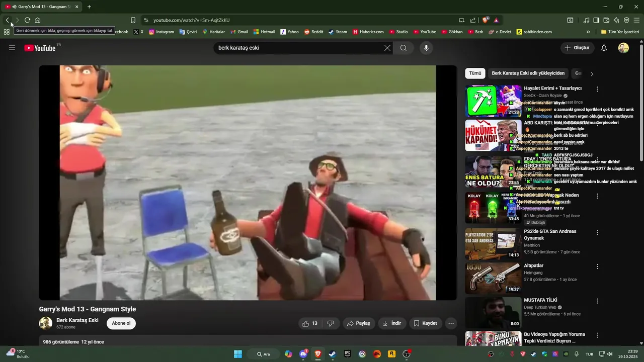This screenshot has height=362, width=644.
Task: Click the İndir download button
Action: click(x=392, y=323)
